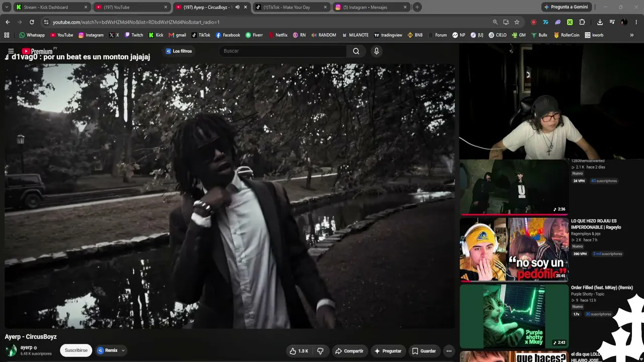Open the X bookmark
644x362 pixels.
pyautogui.click(x=114, y=35)
